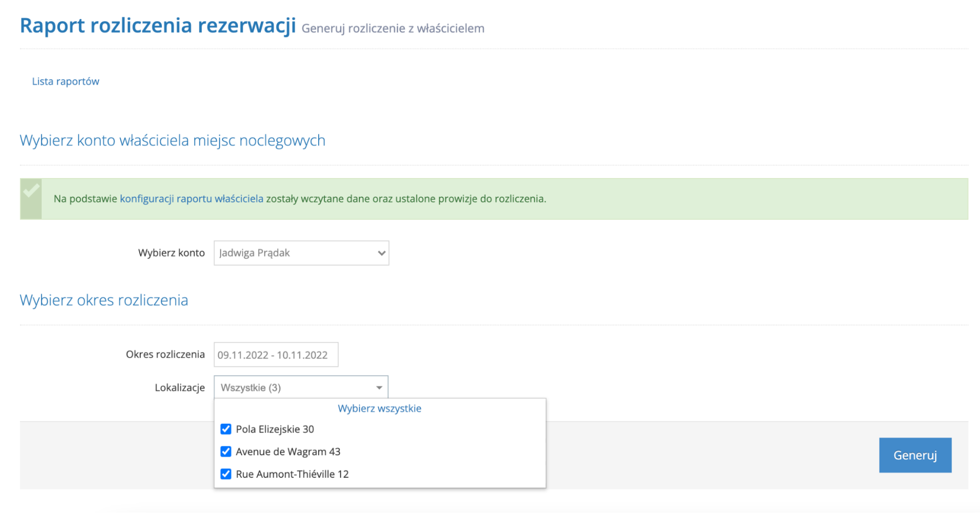Viewport: 980px width, 513px height.
Task: Click the Wybierz okres rozliczenia section heading
Action: click(x=104, y=300)
